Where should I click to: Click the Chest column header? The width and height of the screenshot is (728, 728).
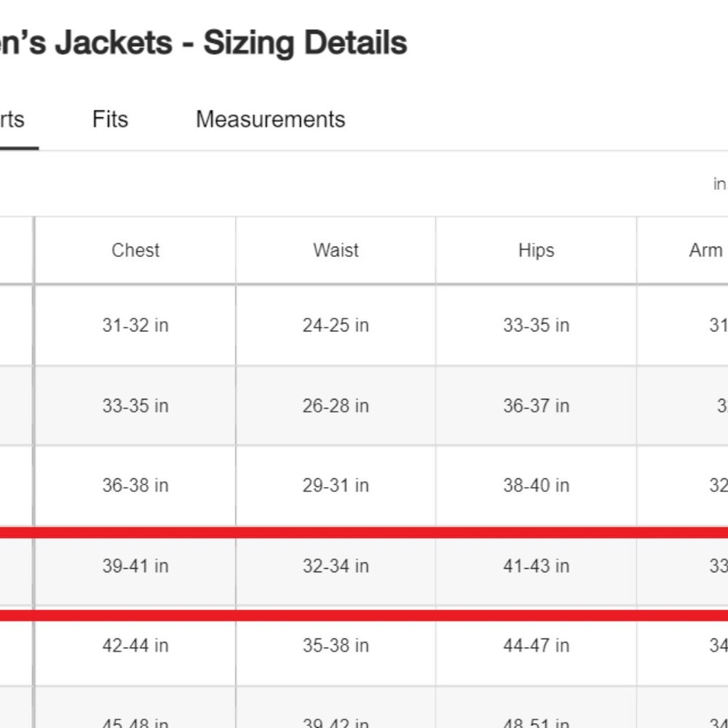pos(135,250)
